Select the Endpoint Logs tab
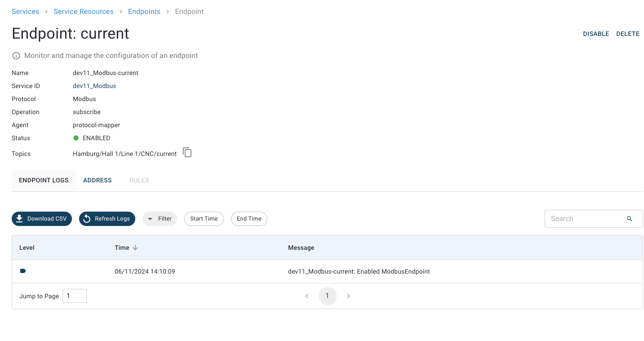644x341 pixels. (44, 180)
